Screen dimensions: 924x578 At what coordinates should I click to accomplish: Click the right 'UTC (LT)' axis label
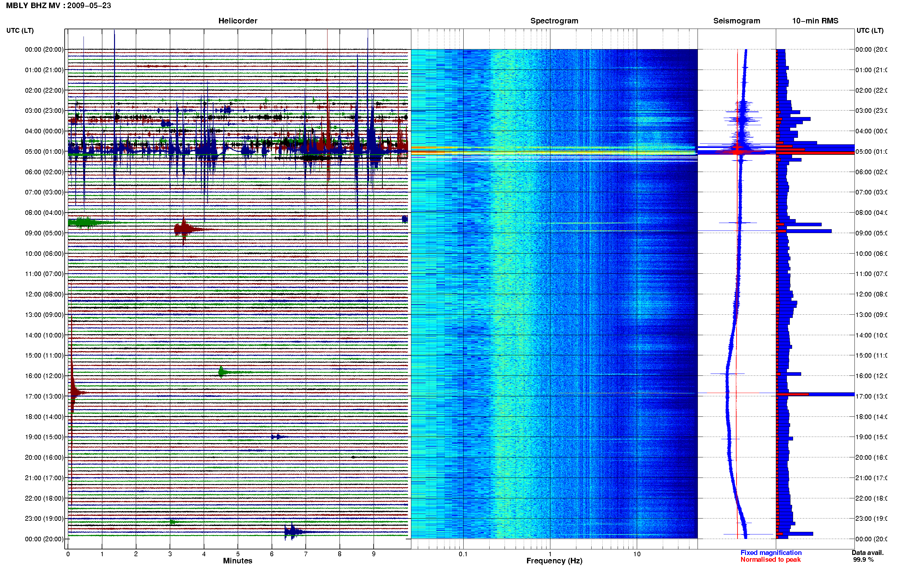point(870,31)
